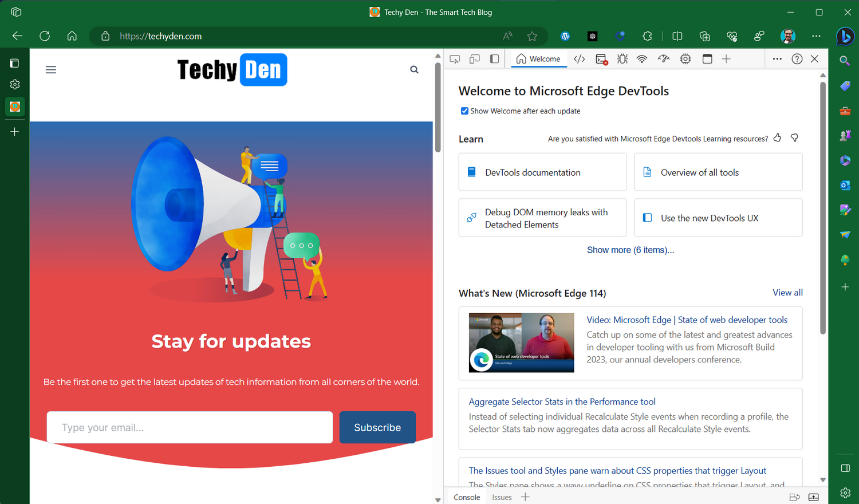This screenshot has height=504, width=859.
Task: Open the WordPress extension icon
Action: [x=565, y=36]
